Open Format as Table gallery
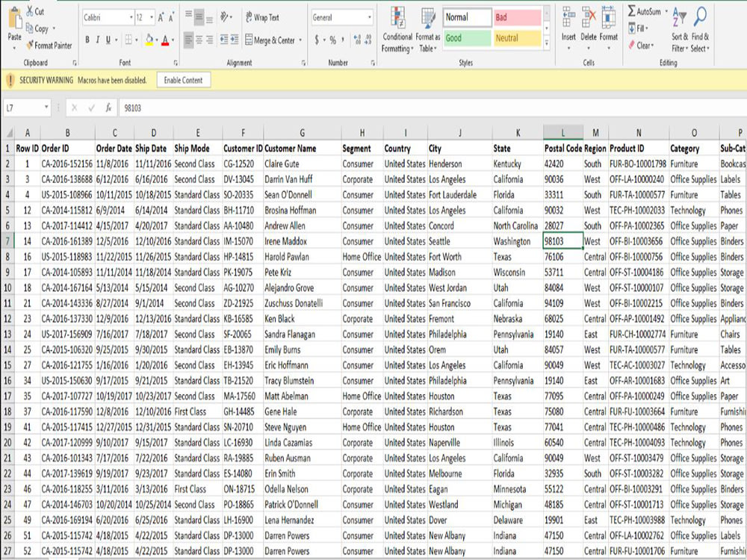The height and width of the screenshot is (560, 747). [x=428, y=30]
